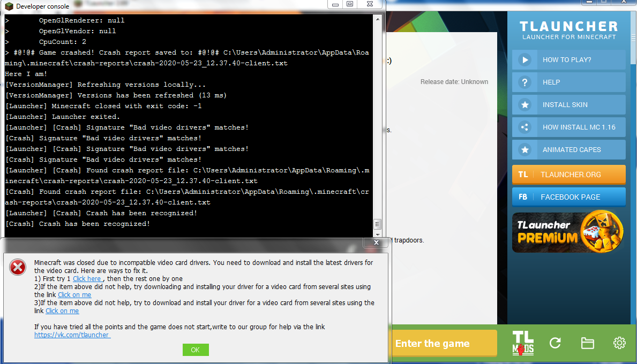Click the Enter the game button
The height and width of the screenshot is (364, 637).
click(444, 343)
